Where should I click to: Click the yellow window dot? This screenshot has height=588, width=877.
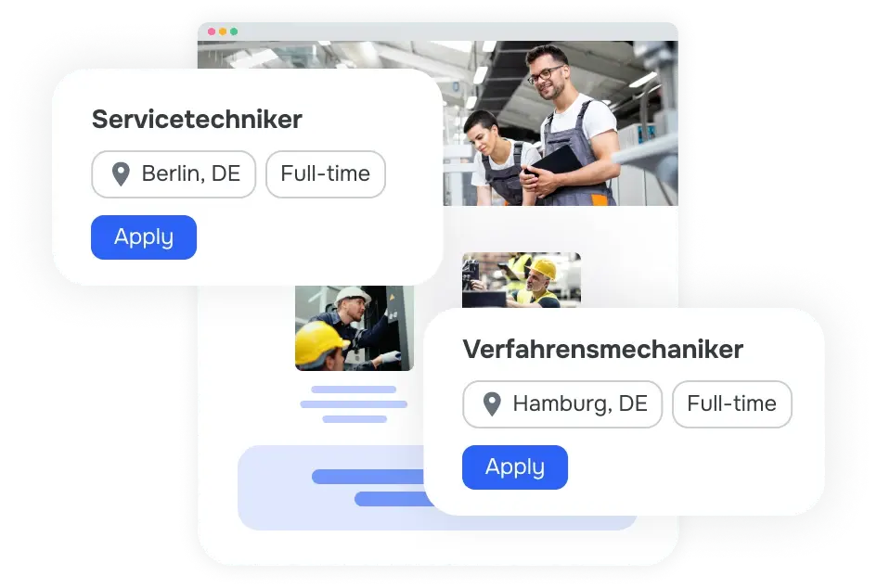click(223, 32)
